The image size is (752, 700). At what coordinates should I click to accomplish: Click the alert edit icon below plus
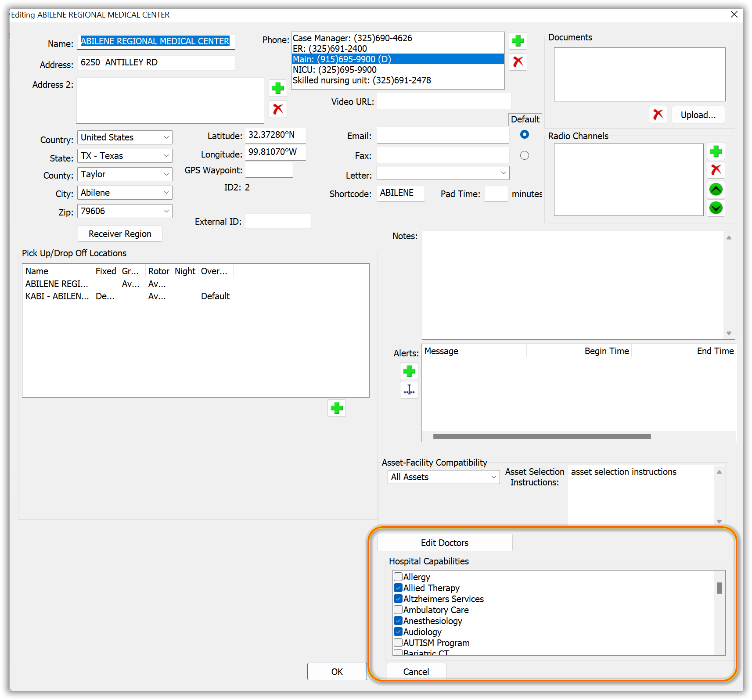(409, 390)
